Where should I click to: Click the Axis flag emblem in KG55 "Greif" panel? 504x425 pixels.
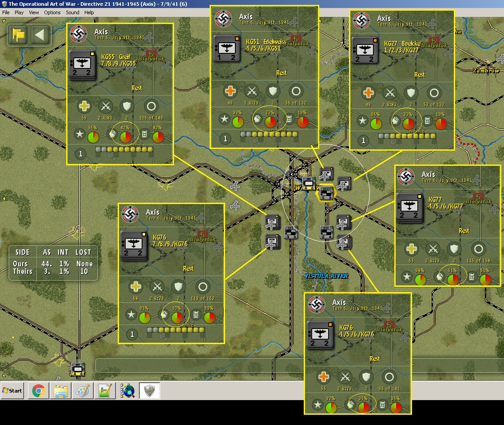coord(79,33)
